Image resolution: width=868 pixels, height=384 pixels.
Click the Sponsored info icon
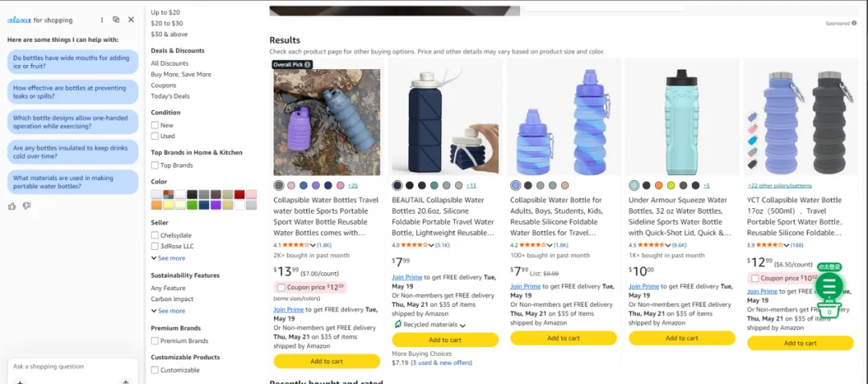pos(854,23)
